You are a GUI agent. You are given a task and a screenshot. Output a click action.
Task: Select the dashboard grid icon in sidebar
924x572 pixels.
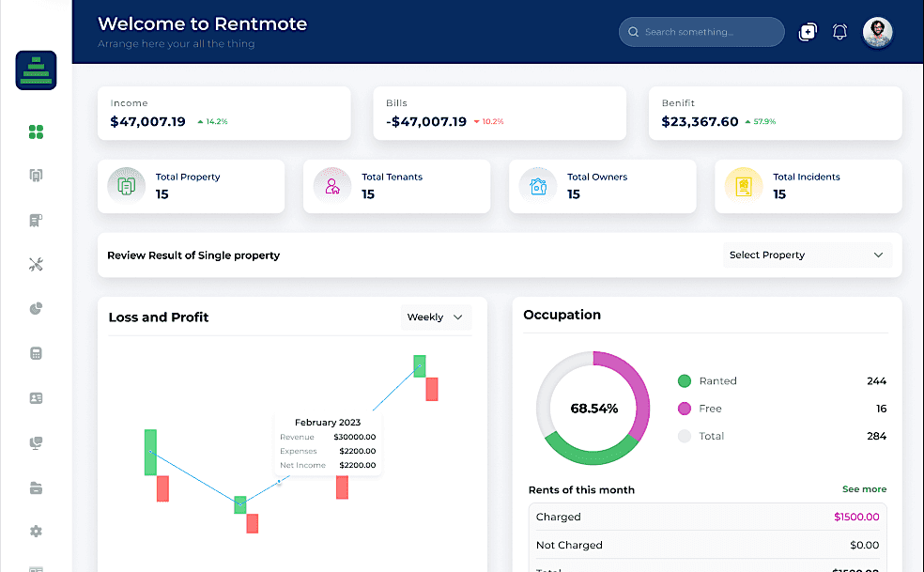36,131
